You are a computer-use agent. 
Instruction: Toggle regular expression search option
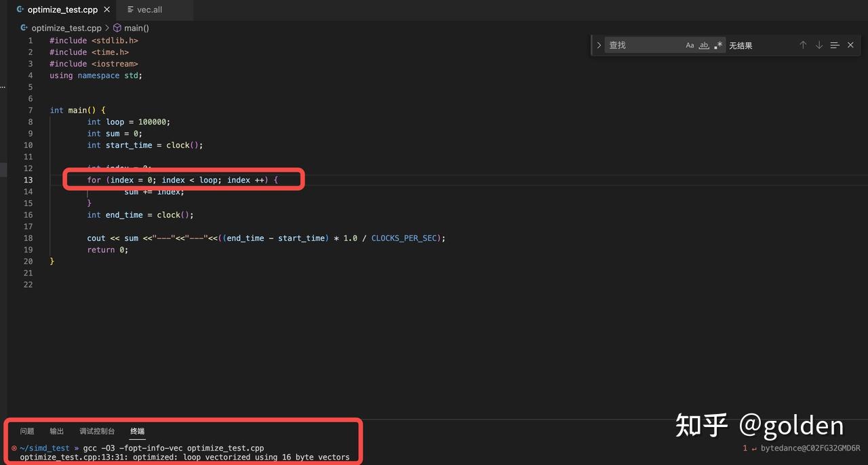718,45
